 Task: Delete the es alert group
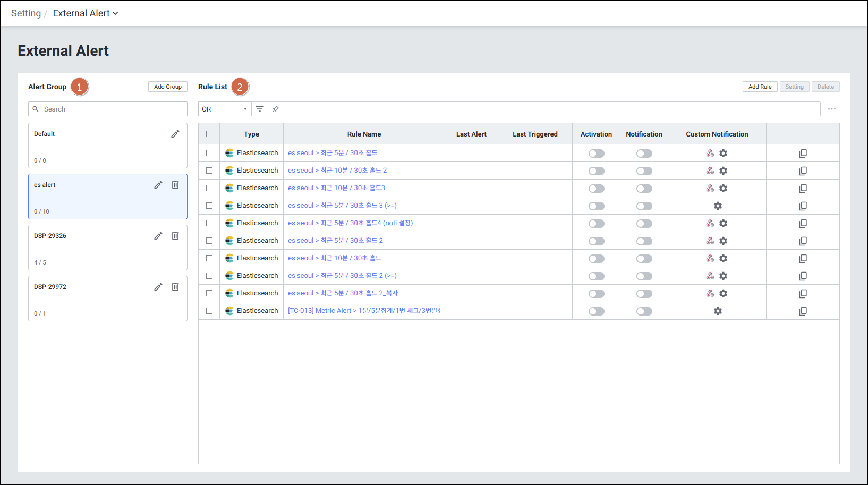point(175,185)
